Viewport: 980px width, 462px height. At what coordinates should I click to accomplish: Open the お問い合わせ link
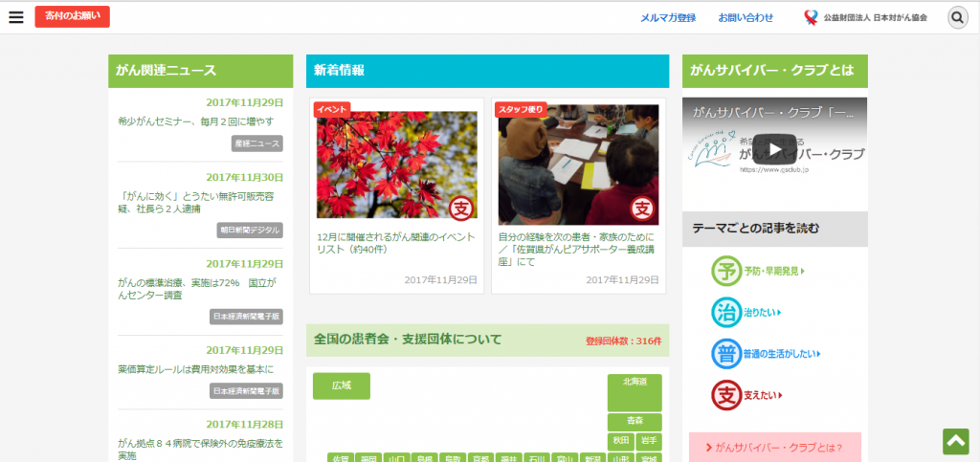pyautogui.click(x=746, y=17)
